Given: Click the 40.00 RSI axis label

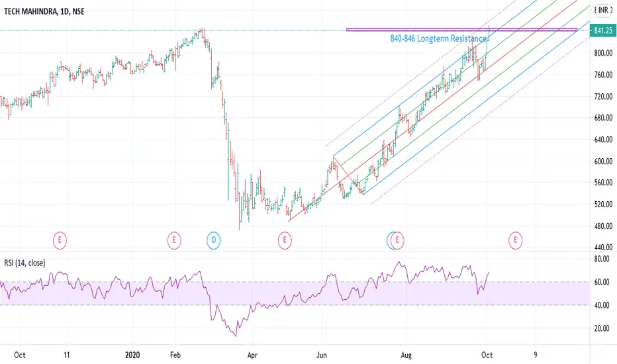Looking at the screenshot, I should tap(602, 305).
